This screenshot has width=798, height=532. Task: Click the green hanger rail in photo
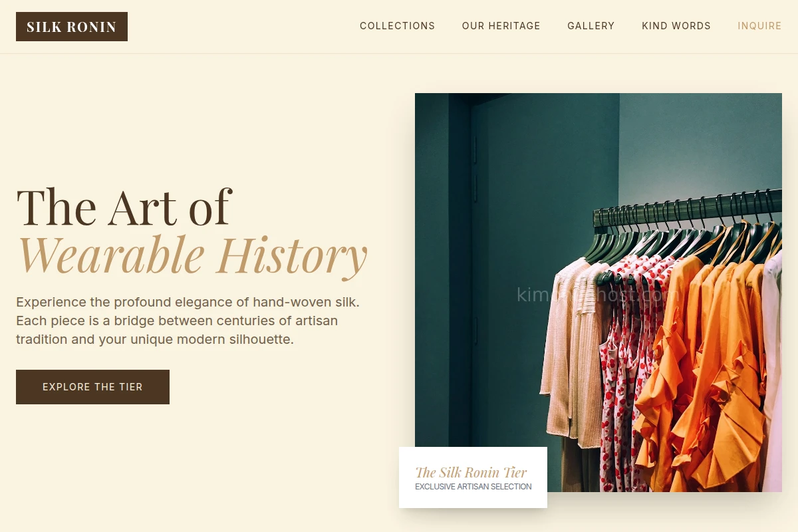coord(685,209)
